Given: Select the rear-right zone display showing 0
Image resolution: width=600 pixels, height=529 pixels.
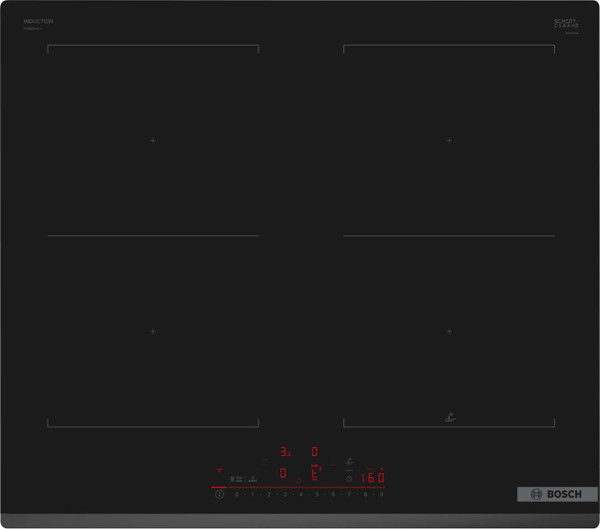Looking at the screenshot, I should [314, 452].
